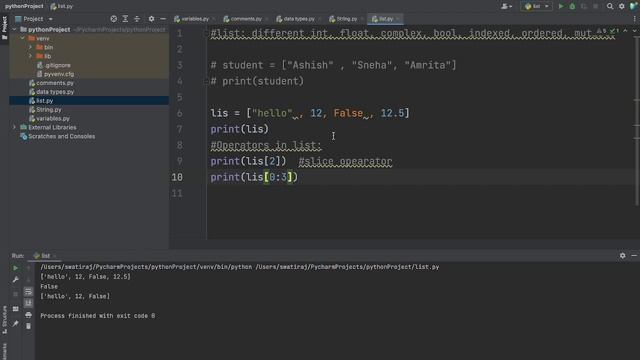Viewport: 640px width, 360px height.
Task: Open String.py in project tree
Action: coord(49,109)
